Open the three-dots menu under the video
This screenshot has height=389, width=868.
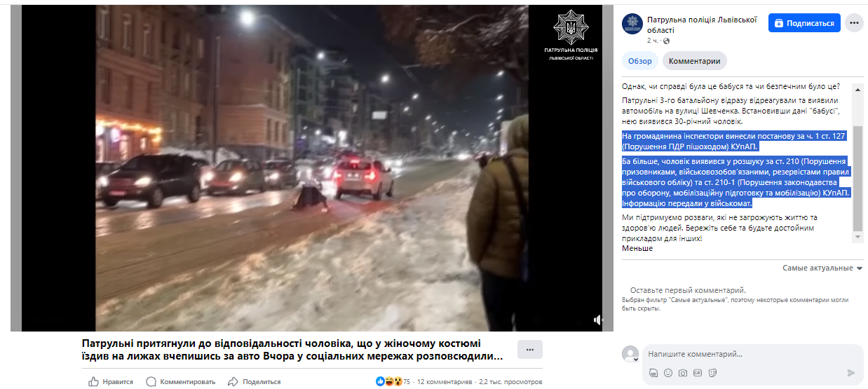click(x=530, y=349)
